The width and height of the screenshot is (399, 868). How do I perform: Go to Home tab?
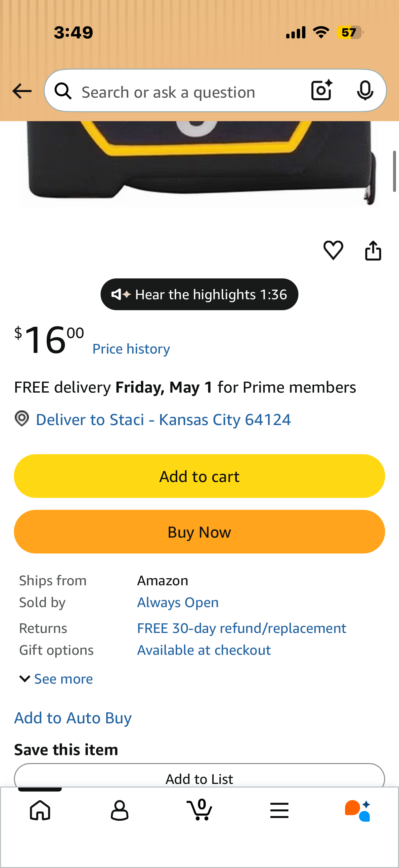click(x=40, y=810)
